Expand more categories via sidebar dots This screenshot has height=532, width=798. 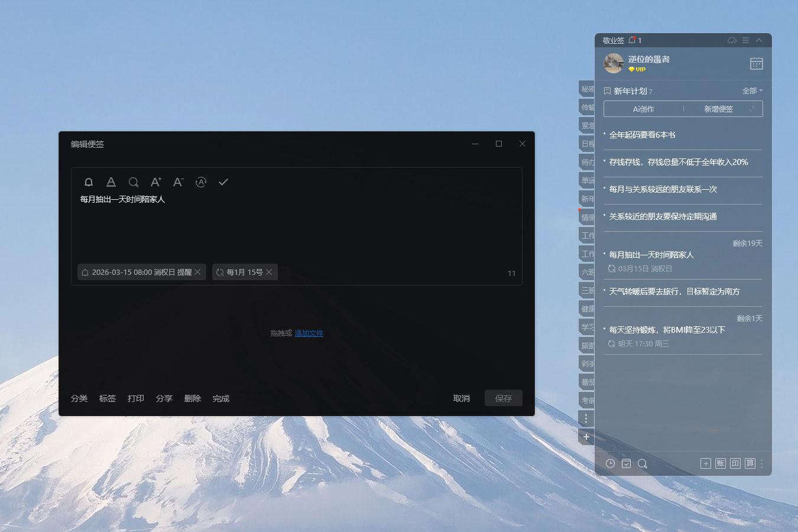tap(586, 418)
